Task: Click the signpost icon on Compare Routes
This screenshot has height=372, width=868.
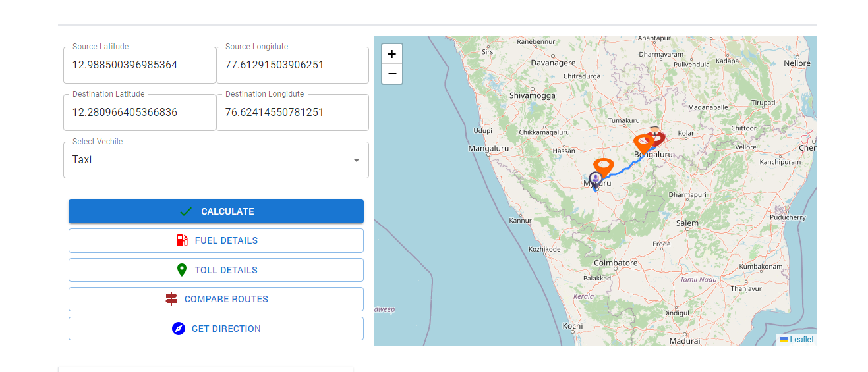Action: coord(171,299)
